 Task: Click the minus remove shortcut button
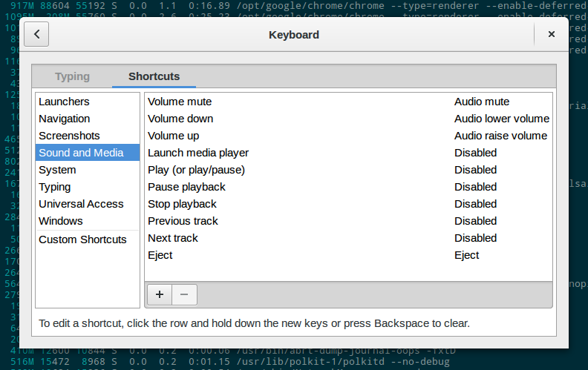tap(184, 294)
